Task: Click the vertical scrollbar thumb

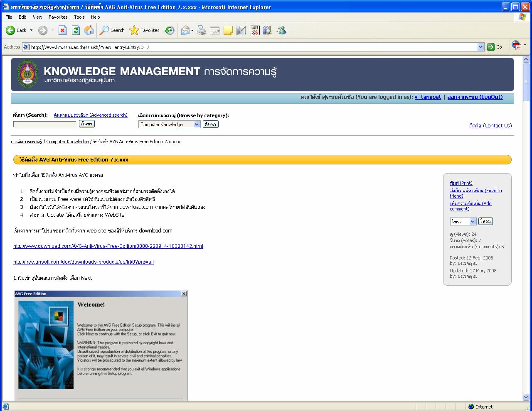Action: [x=526, y=83]
